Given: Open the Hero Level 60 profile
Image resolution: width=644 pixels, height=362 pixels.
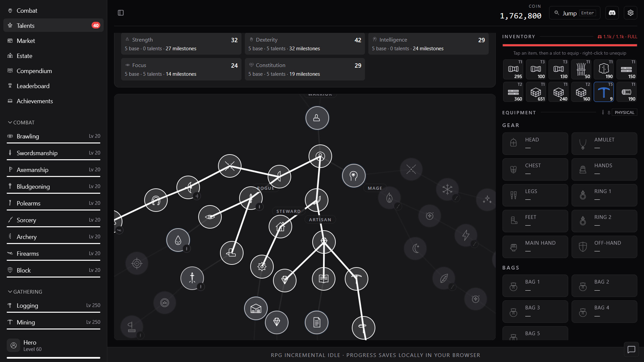Looking at the screenshot, I should click(54, 346).
